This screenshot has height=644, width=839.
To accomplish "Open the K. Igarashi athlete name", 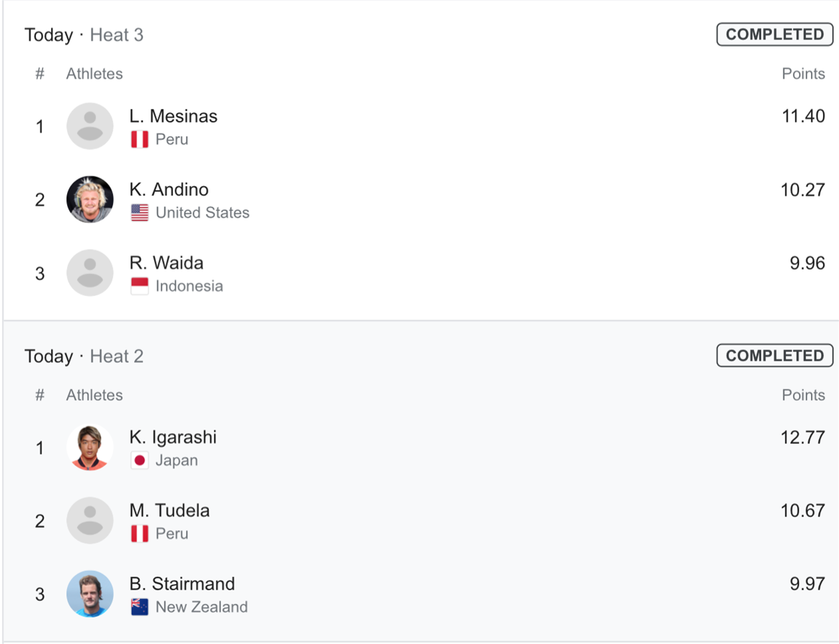I will (173, 437).
